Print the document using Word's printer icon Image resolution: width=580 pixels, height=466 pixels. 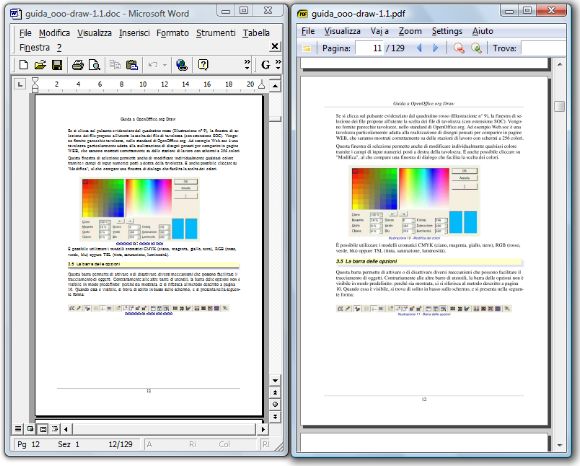coord(78,65)
